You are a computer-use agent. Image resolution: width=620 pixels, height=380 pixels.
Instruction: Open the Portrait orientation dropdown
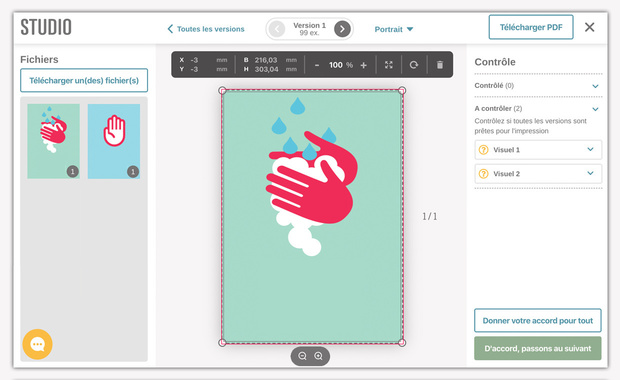click(x=393, y=29)
